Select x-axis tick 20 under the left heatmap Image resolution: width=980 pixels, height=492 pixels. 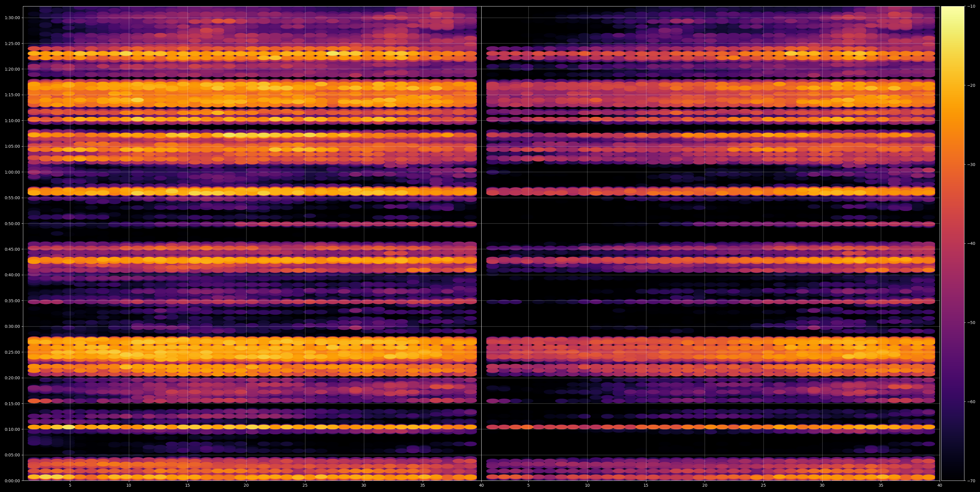point(246,486)
